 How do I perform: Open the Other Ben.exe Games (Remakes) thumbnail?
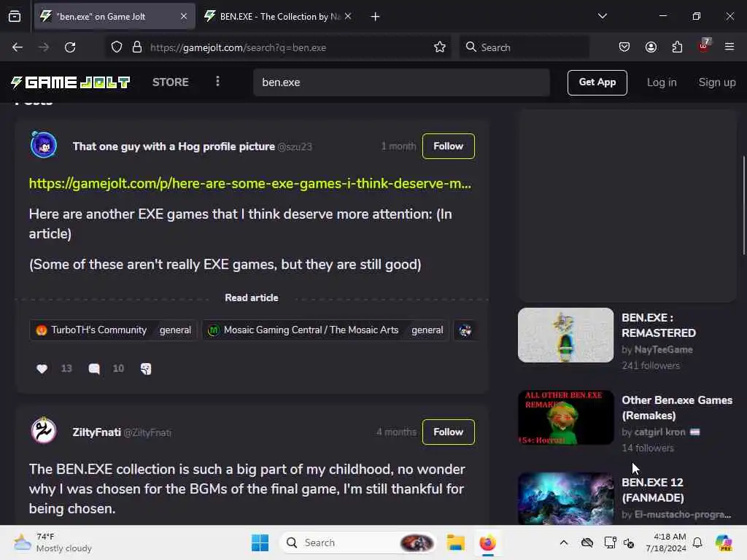click(565, 417)
